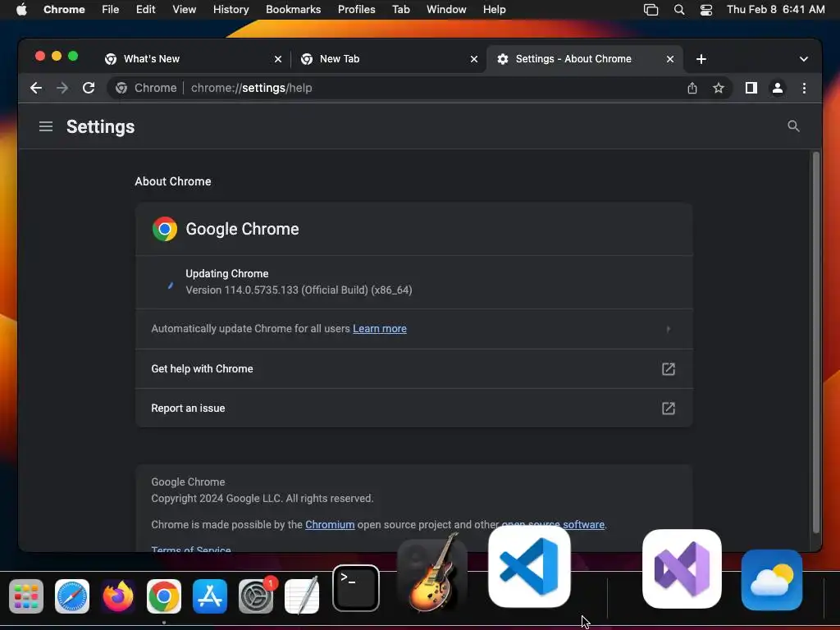
Task: Open Control Center in menu bar
Action: 706,10
